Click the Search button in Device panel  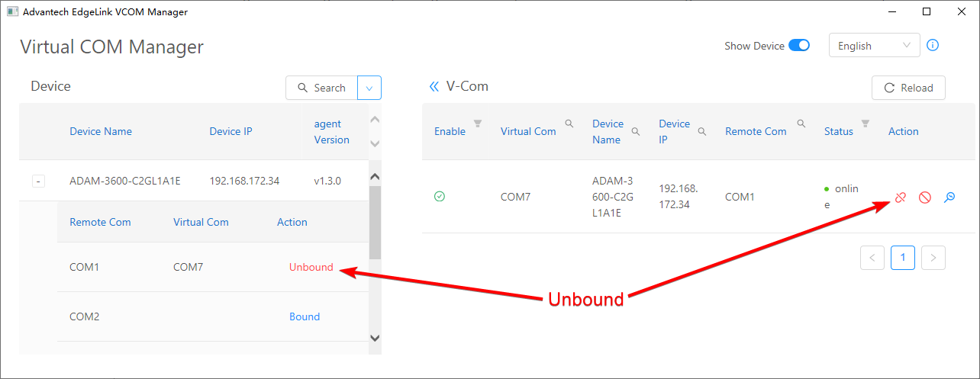[321, 88]
